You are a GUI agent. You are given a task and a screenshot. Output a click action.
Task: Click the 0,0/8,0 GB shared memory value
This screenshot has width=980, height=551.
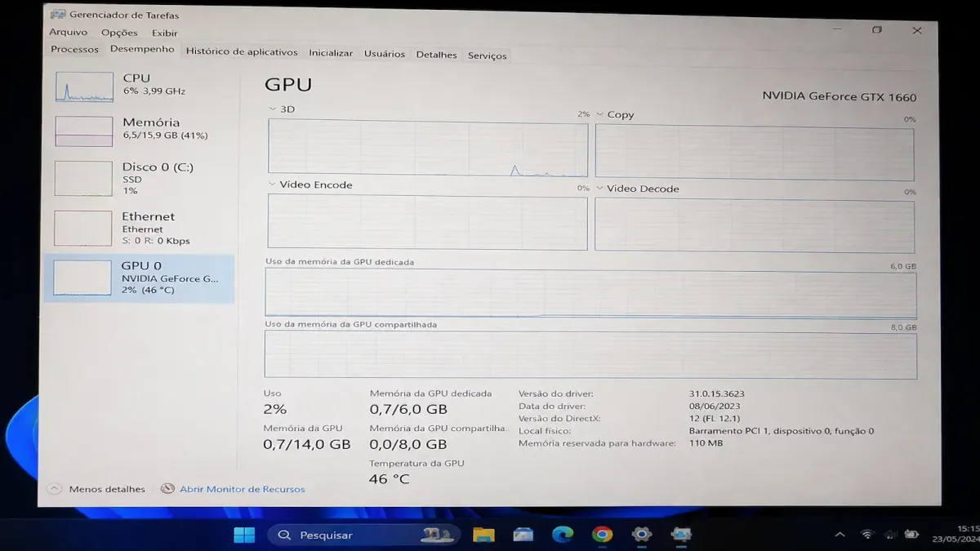(408, 444)
